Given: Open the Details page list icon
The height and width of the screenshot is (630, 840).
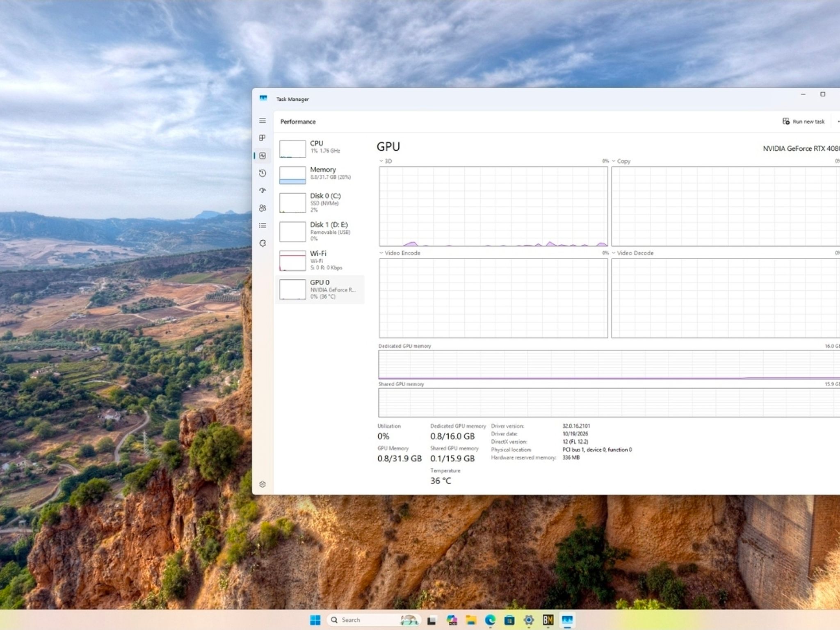Looking at the screenshot, I should coord(262,226).
